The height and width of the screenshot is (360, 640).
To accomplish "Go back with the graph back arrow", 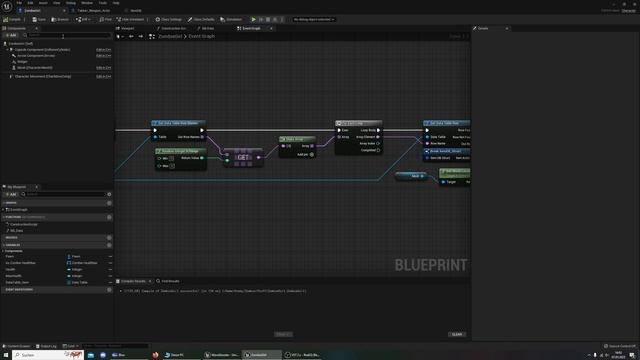I will pos(131,36).
